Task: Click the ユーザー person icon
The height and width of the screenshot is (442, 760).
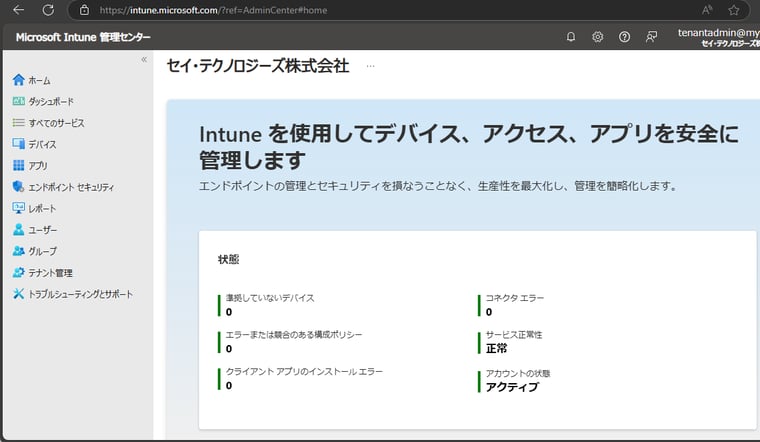Action: point(18,229)
